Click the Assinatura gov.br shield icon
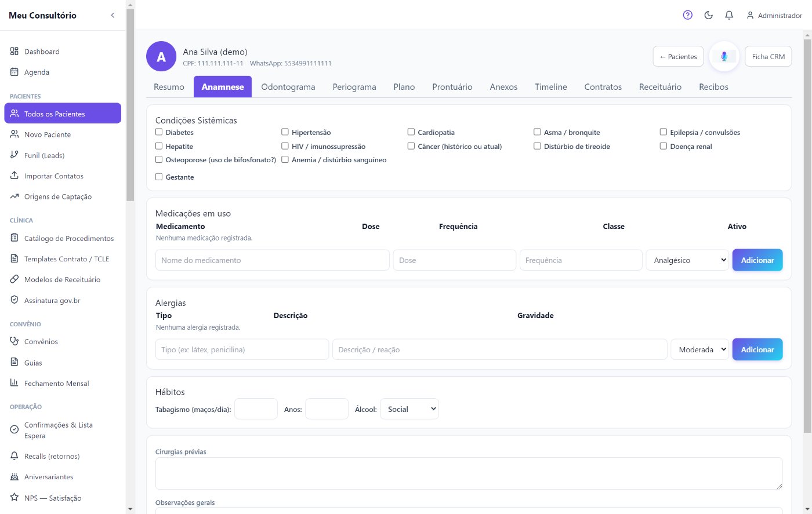 pos(14,300)
